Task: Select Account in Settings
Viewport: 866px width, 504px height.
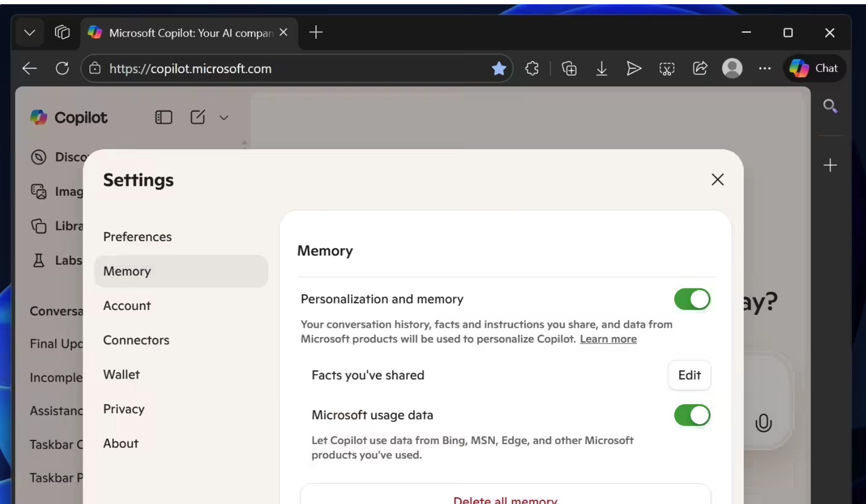Action: click(181, 305)
